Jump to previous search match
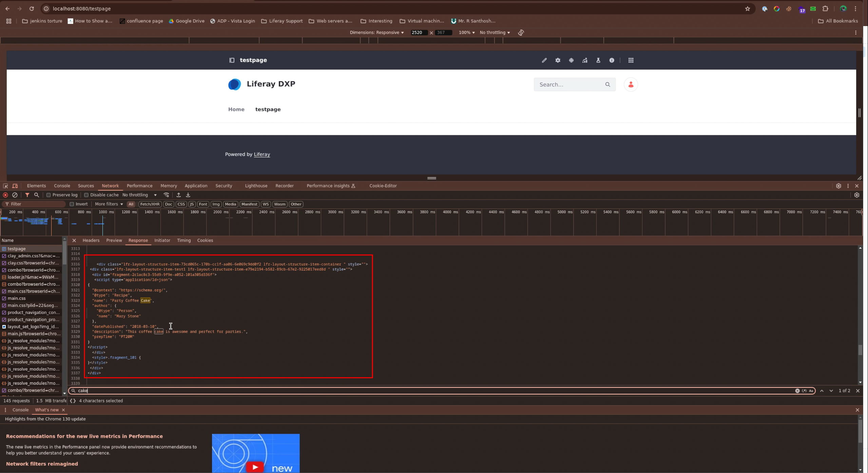Screen dimensions: 868x473 (x=822, y=391)
